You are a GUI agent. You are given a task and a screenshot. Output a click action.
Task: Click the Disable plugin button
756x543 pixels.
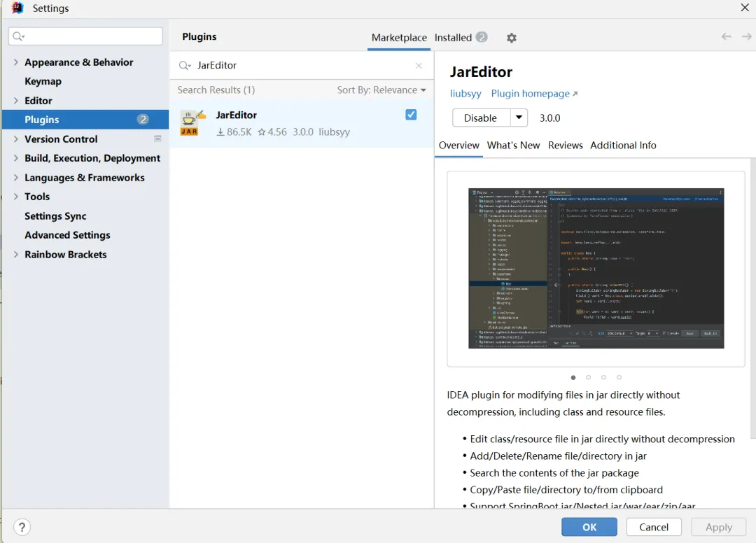(481, 118)
